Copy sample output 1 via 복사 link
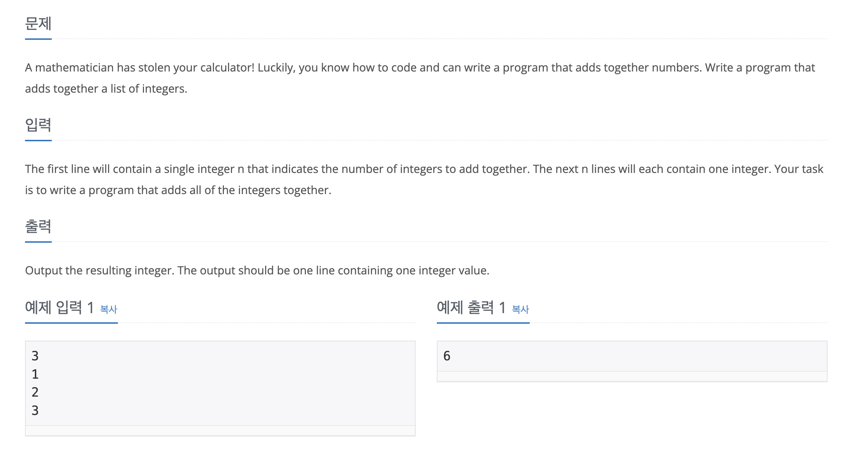Viewport: 868px width, 453px height. [520, 309]
